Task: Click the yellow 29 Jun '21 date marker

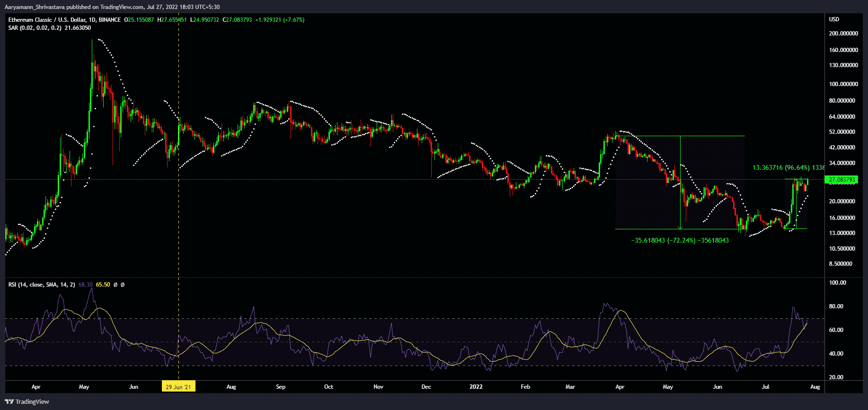Action: [178, 387]
